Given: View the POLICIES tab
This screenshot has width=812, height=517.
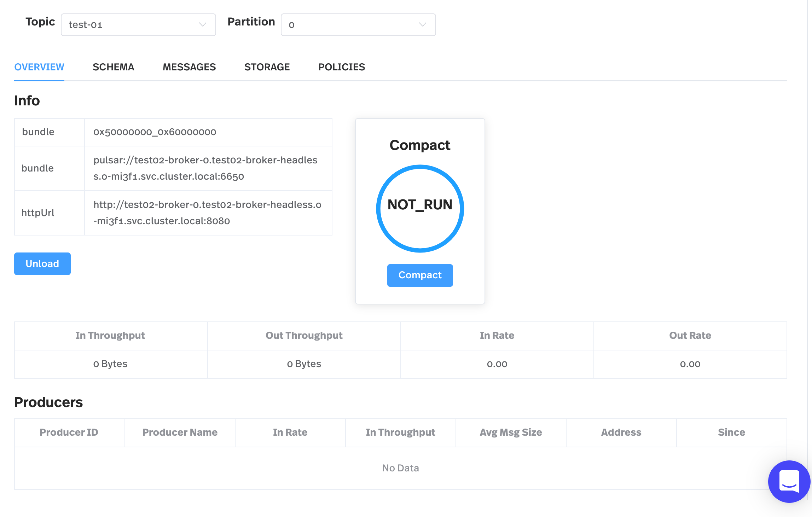Looking at the screenshot, I should (341, 67).
